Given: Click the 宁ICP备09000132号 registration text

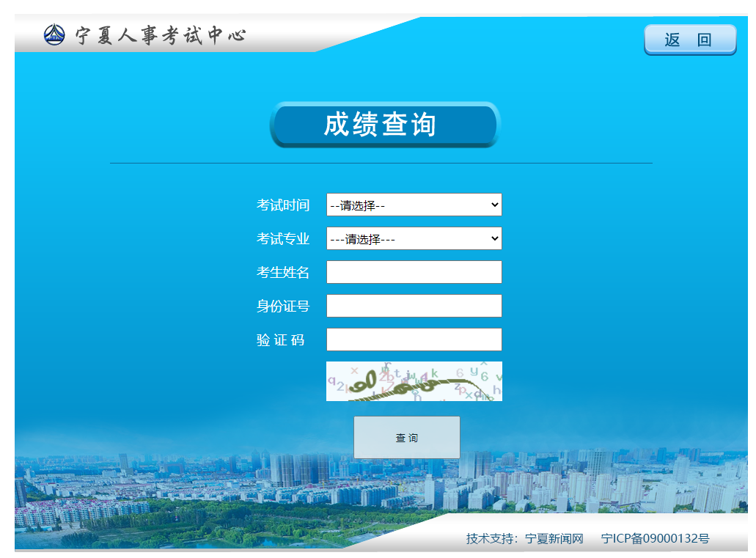Looking at the screenshot, I should click(655, 539).
